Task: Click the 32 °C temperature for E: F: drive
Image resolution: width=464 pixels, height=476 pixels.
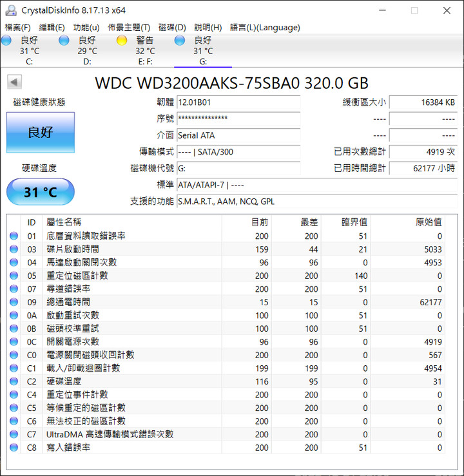Action: pyautogui.click(x=145, y=51)
